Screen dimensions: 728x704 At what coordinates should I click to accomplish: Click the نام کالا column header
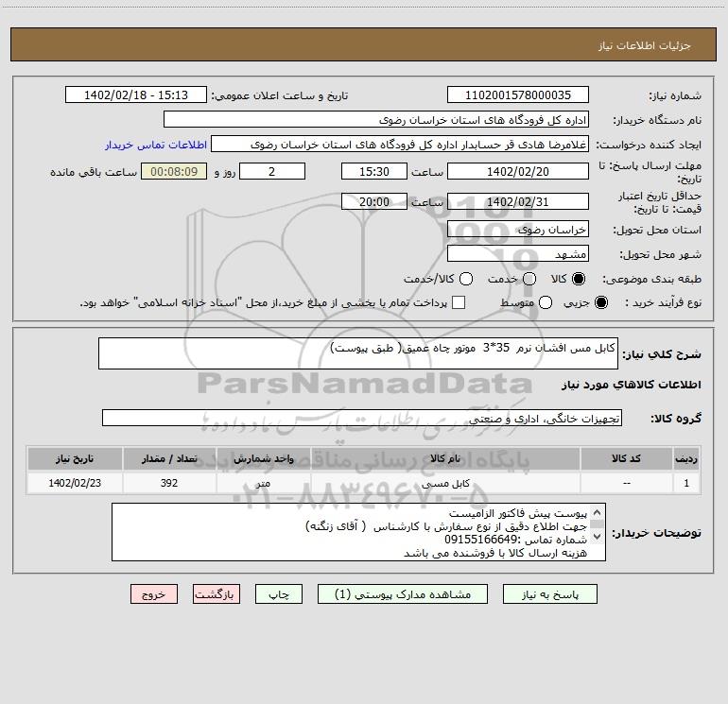point(445,459)
